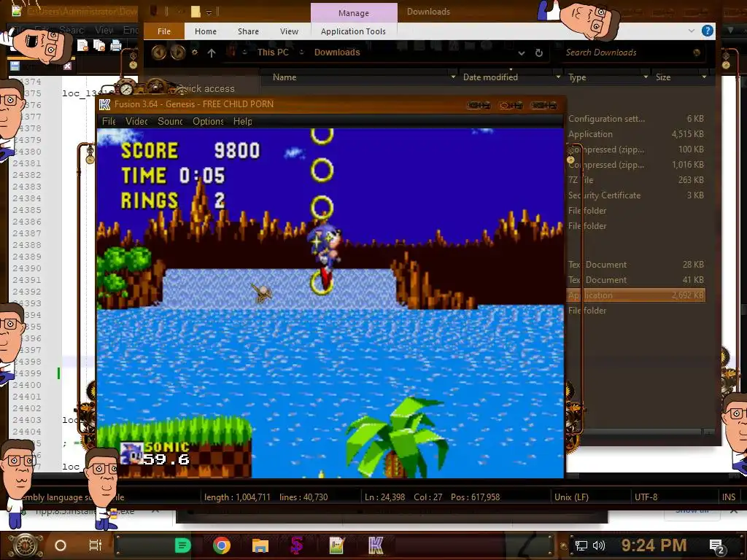
Task: Select the File folder row below the highlighted Application
Action: click(636, 311)
